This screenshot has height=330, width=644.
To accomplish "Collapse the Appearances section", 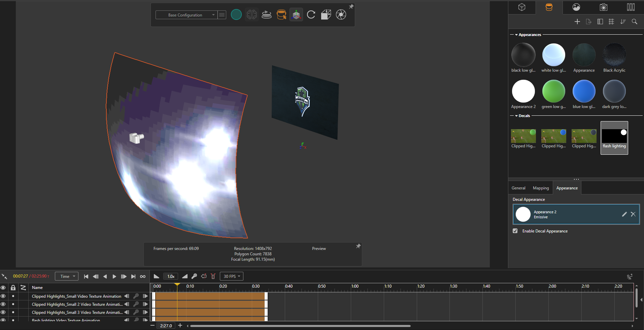I will [x=516, y=35].
